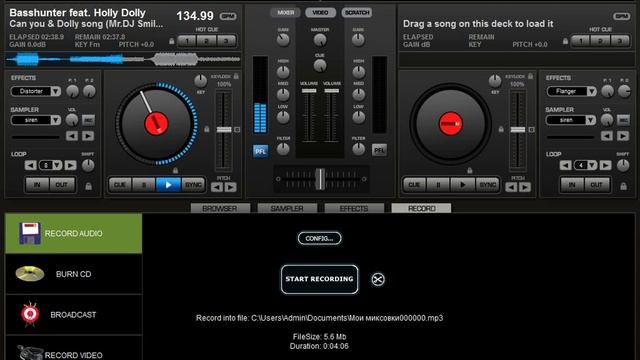The width and height of the screenshot is (640, 360).
Task: Show the Video panel
Action: click(320, 13)
